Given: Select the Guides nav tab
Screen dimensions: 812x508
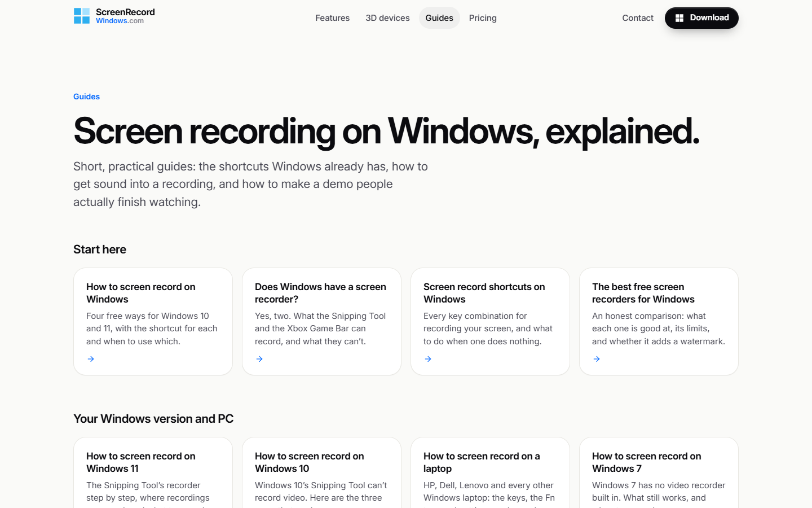Looking at the screenshot, I should [439, 18].
